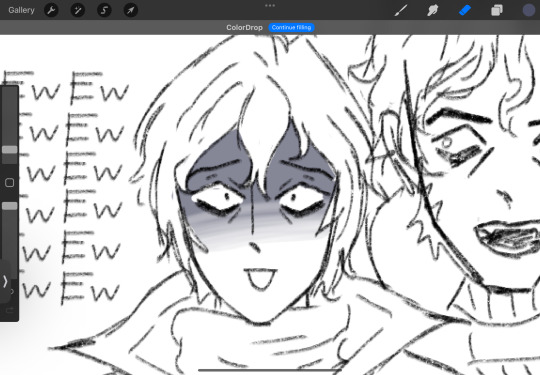Activate the Selection tool
This screenshot has width=540, height=375.
[x=104, y=10]
